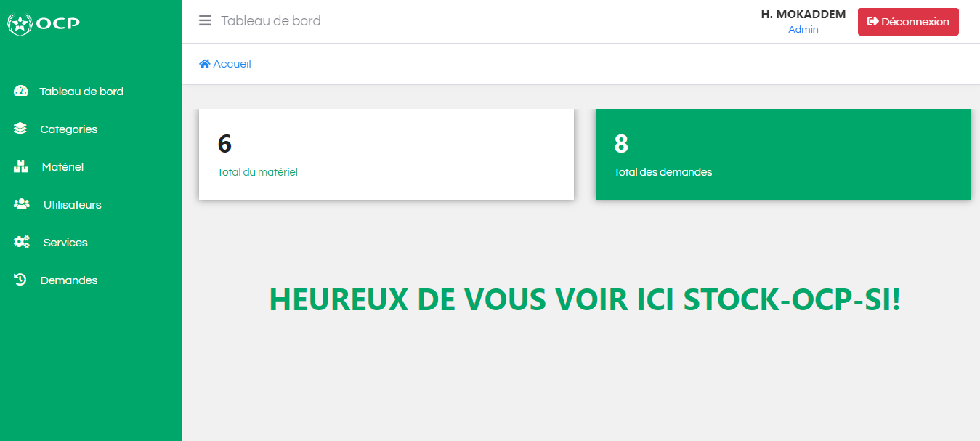Viewport: 980px width, 441px height.
Task: Click the number 6 material count
Action: pyautogui.click(x=224, y=144)
